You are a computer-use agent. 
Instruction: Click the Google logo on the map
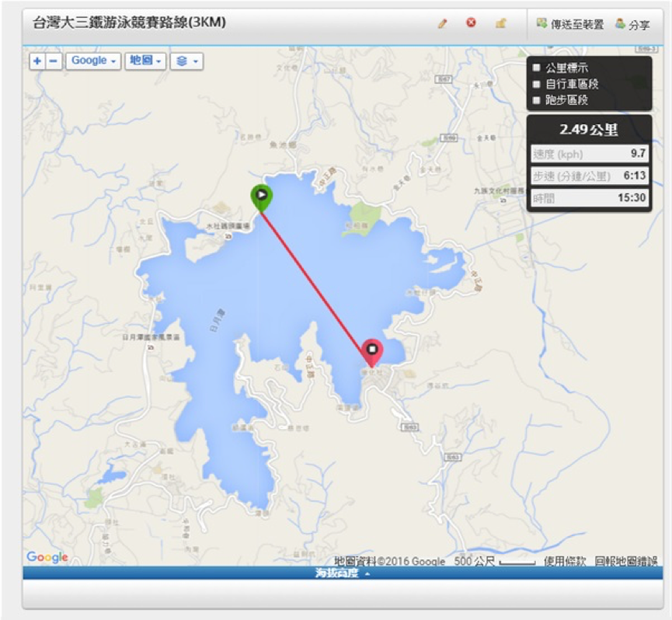pos(47,556)
